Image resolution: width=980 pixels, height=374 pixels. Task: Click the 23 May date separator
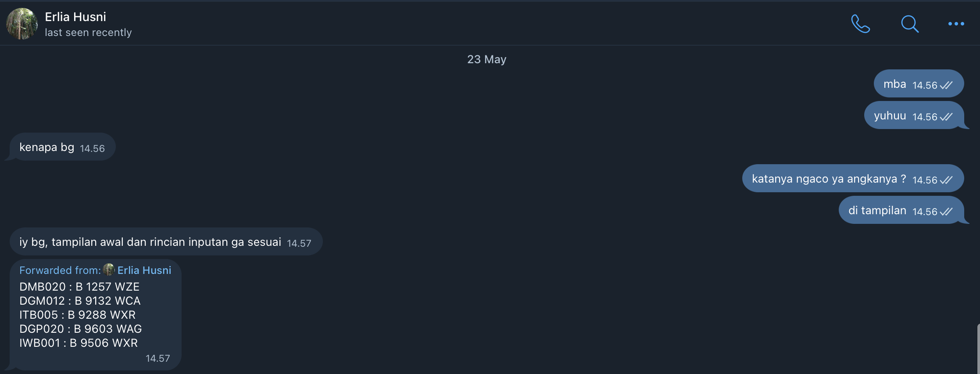click(x=486, y=59)
